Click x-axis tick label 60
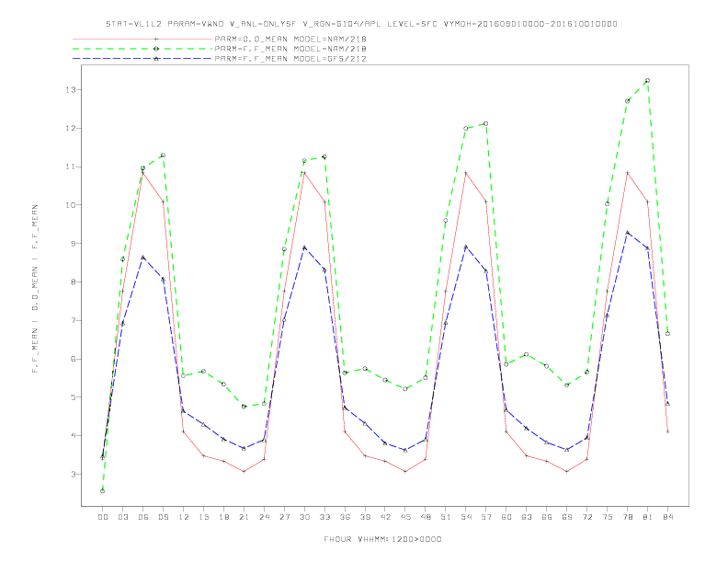Viewport: 728px width, 563px height. tap(506, 517)
